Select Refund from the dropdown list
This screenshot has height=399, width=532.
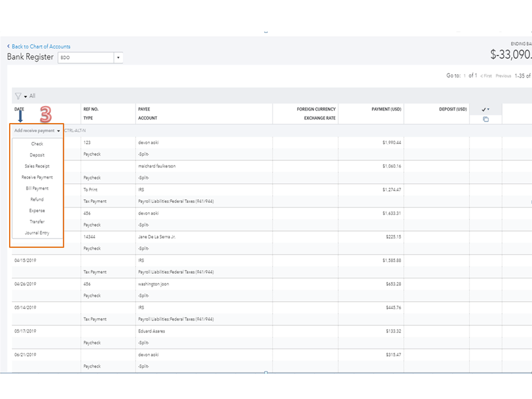pos(37,200)
